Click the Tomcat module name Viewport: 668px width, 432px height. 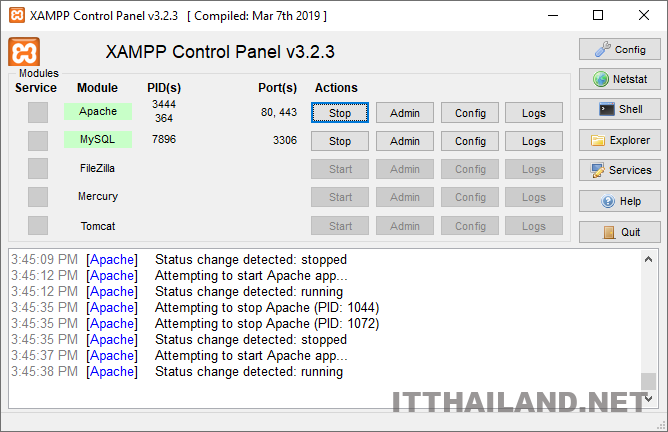(x=98, y=226)
